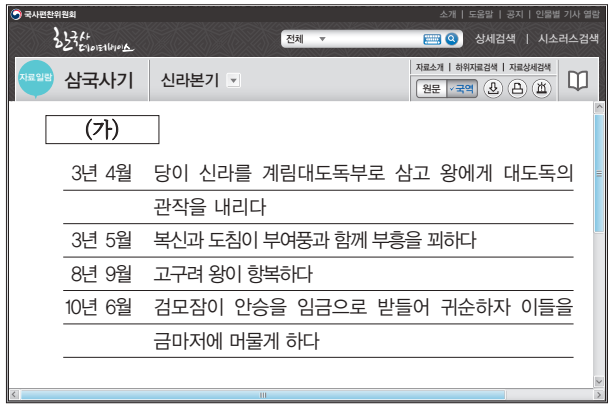
Task: Open 도움말 menu item
Action: pyautogui.click(x=481, y=14)
